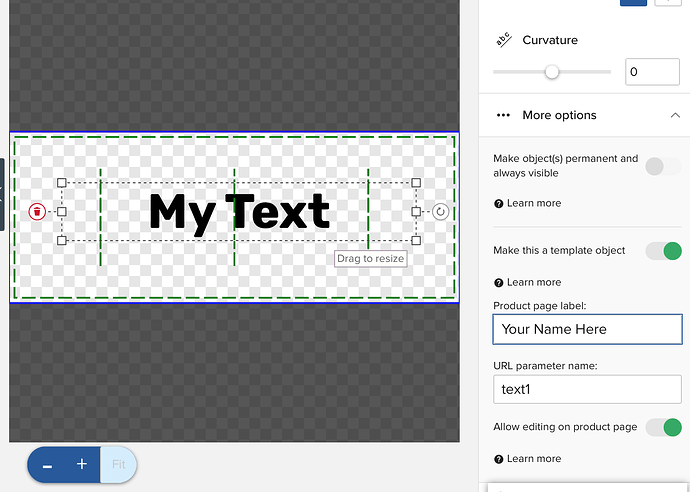Zoom out with the minus button
This screenshot has height=492, width=690.
[48, 465]
